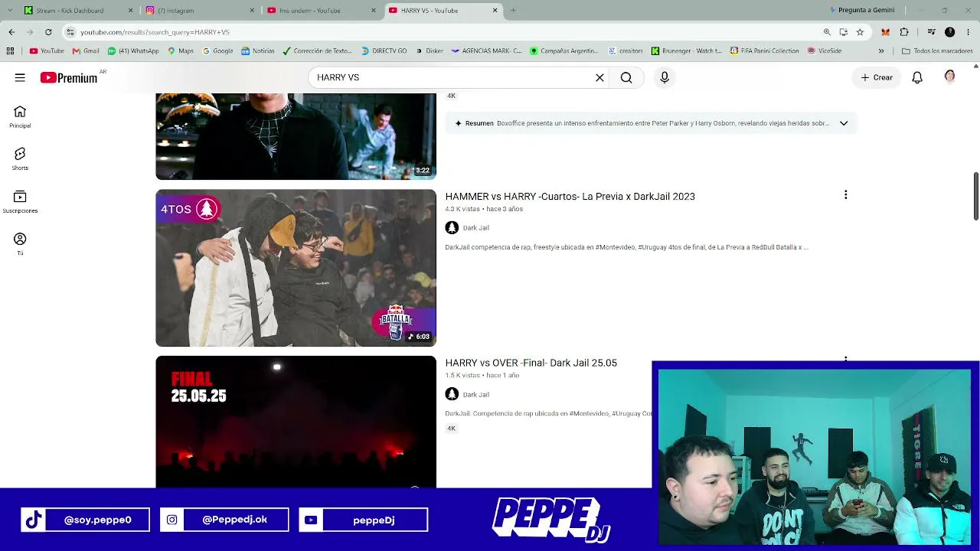
Task: Open the tab search dropdown arrow
Action: coord(11,11)
